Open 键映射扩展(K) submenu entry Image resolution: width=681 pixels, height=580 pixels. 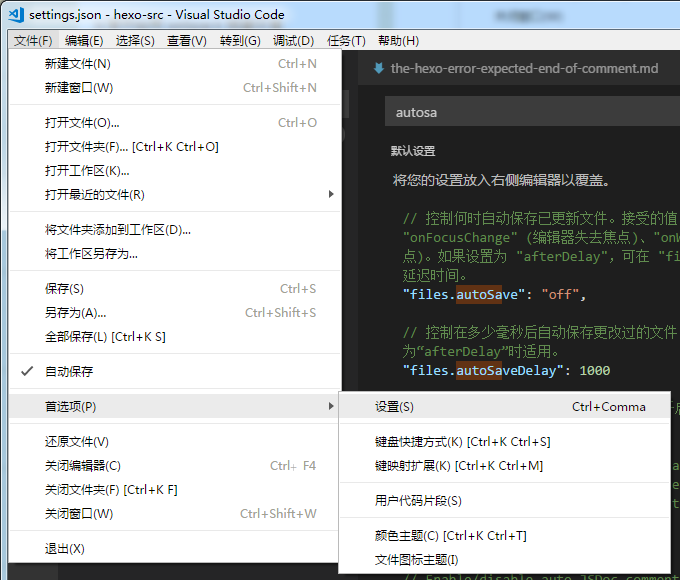[x=505, y=466]
